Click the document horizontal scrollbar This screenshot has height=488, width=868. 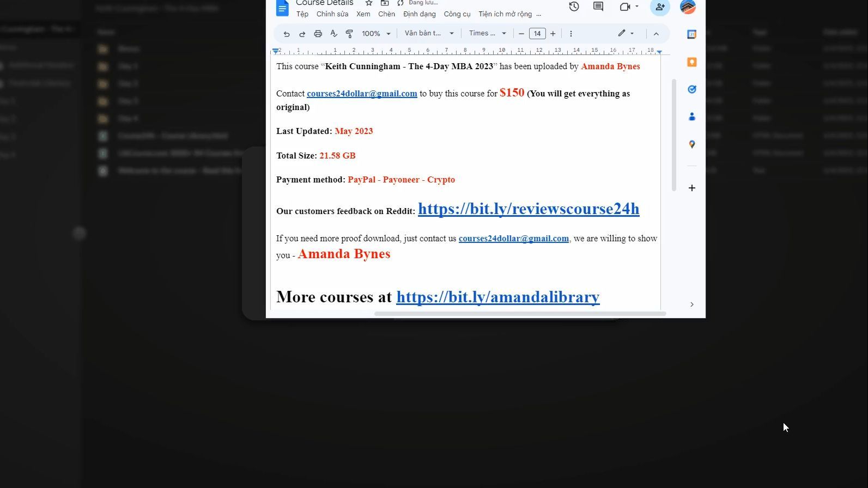(520, 314)
